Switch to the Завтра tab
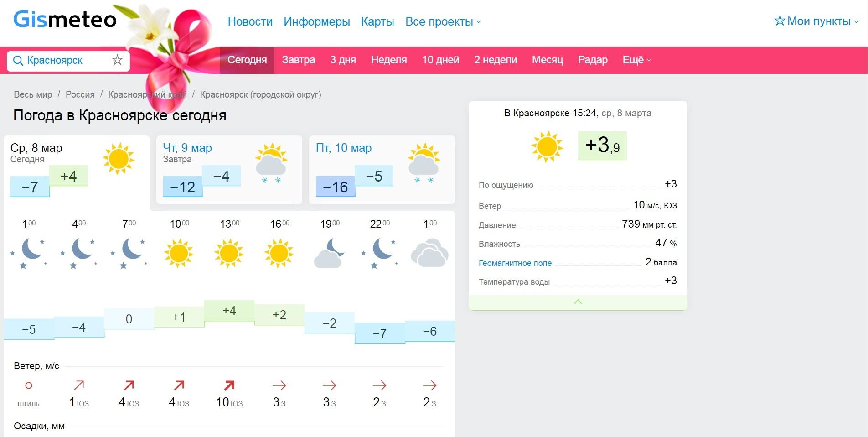 pyautogui.click(x=298, y=60)
